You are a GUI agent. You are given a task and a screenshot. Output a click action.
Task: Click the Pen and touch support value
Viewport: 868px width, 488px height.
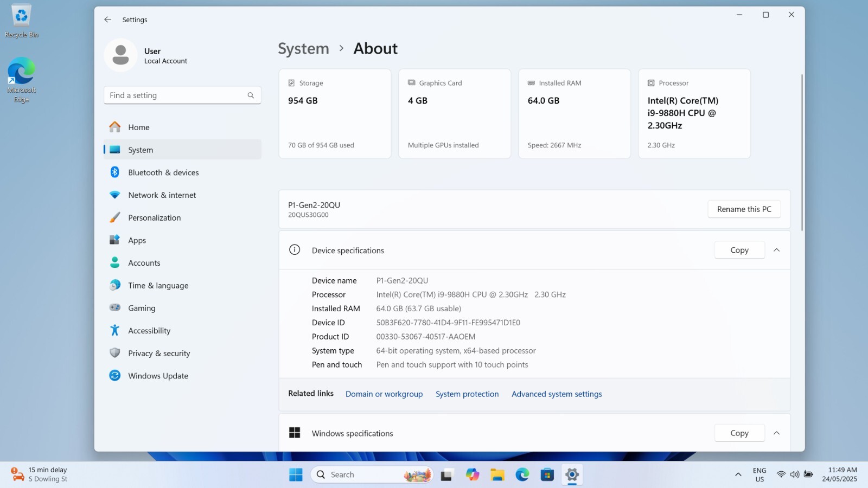pyautogui.click(x=452, y=365)
